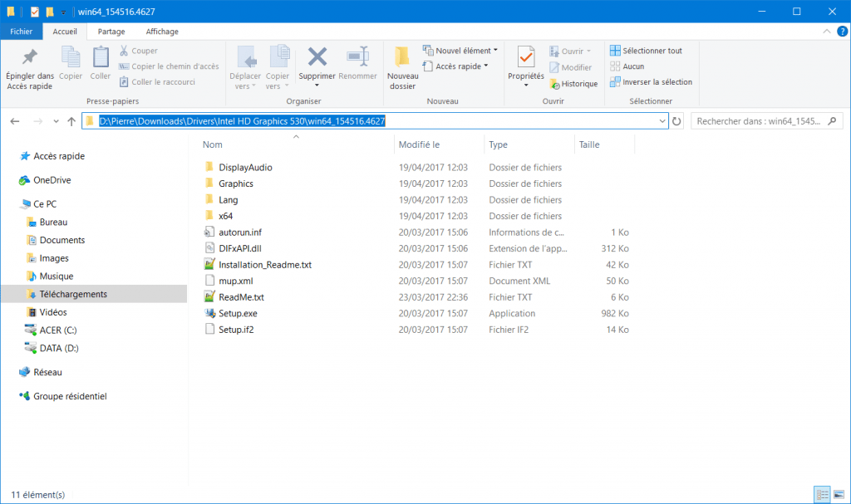
Task: Open the DATA (D:) drive
Action: (59, 348)
